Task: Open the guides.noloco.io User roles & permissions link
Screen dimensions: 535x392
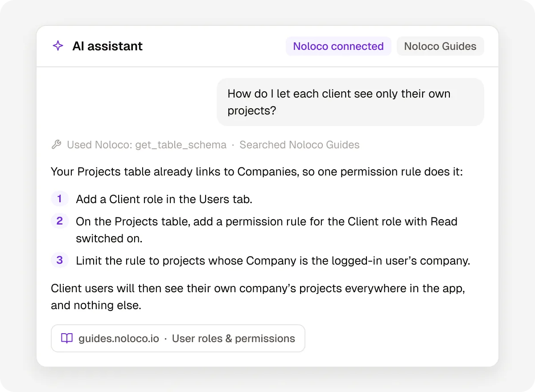Action: coord(178,339)
